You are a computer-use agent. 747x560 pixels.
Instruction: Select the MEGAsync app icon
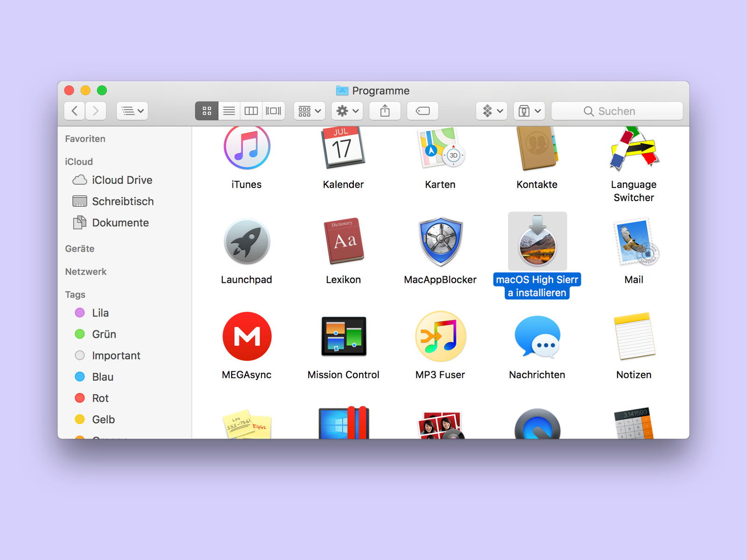(x=247, y=336)
